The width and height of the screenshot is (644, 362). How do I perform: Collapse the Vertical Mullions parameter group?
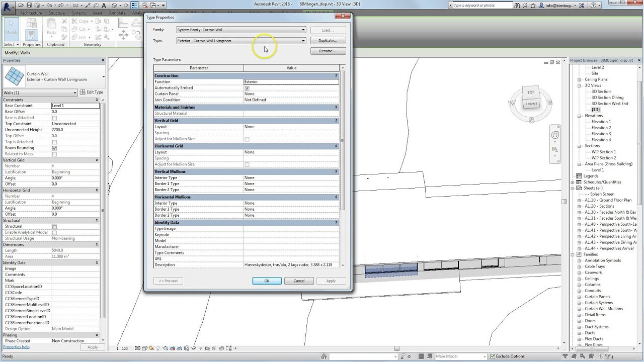pyautogui.click(x=336, y=171)
